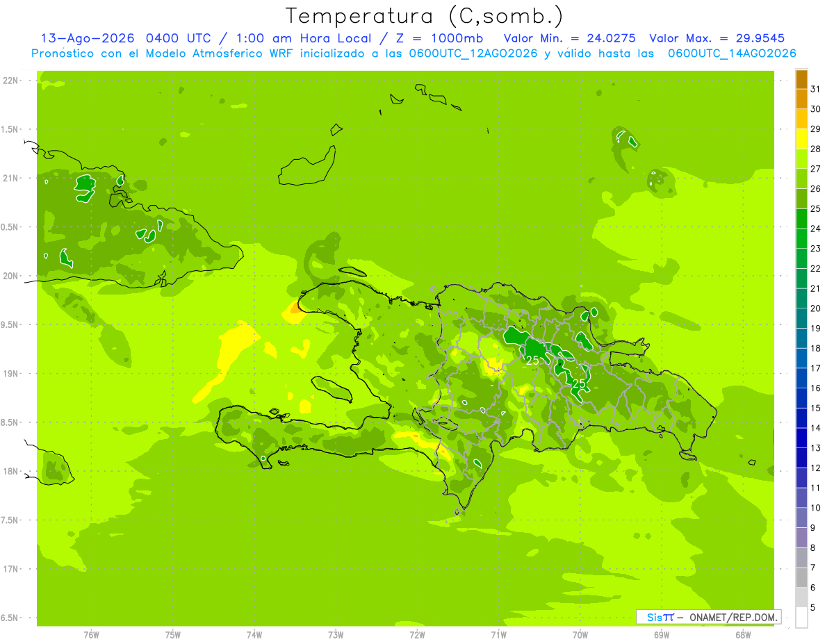Click the "0.5N" latitude axis label
Viewport: 834px width, 644px height.
pyautogui.click(x=10, y=227)
